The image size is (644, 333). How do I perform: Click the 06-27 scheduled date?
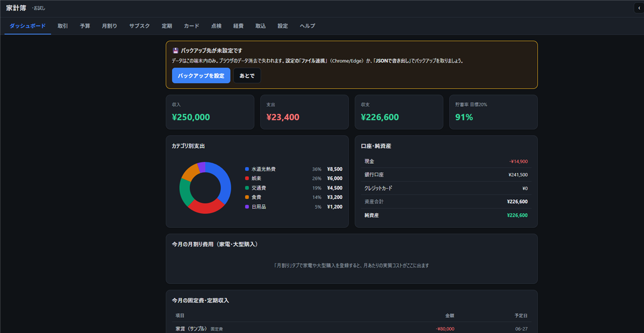521,329
